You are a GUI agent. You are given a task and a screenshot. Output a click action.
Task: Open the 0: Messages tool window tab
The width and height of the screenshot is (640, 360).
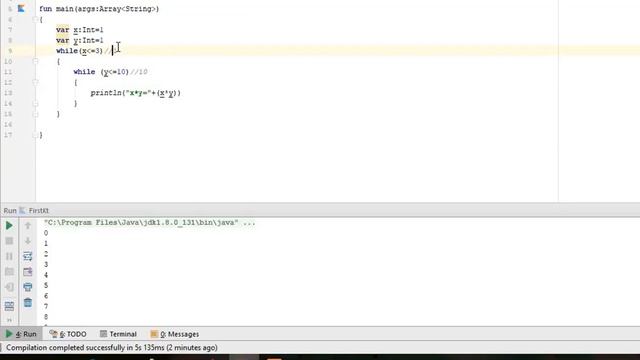(x=174, y=334)
